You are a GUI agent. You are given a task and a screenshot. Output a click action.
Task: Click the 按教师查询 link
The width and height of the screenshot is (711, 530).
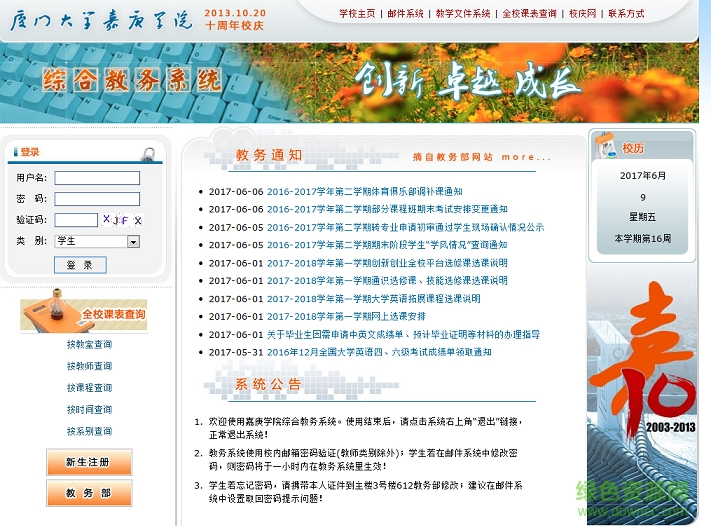[x=89, y=366]
